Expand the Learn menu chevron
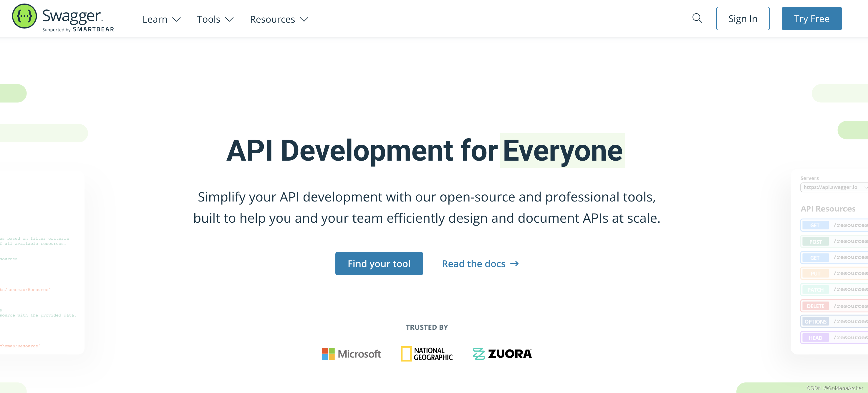Screen dimensions: 868x393 point(177,19)
